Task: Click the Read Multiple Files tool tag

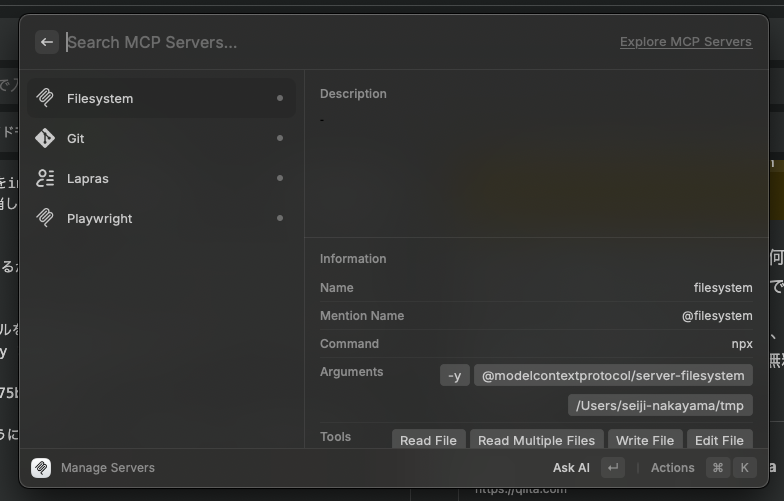Action: point(537,440)
